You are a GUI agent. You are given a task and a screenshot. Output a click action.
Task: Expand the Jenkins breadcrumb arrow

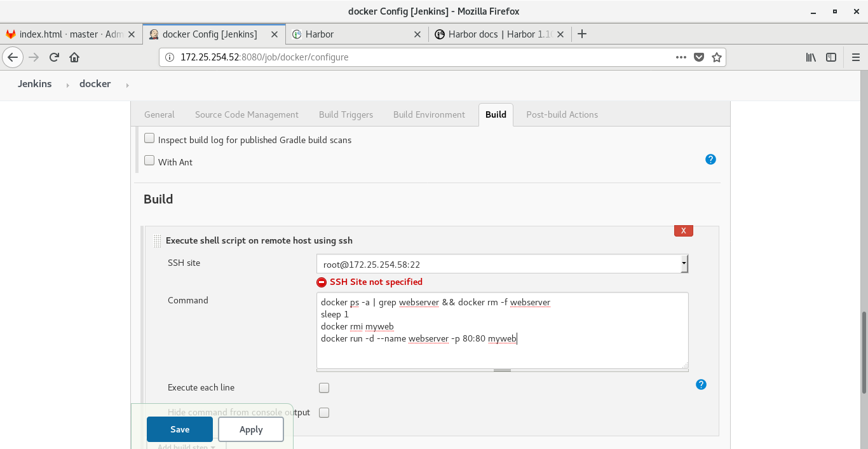(x=67, y=85)
